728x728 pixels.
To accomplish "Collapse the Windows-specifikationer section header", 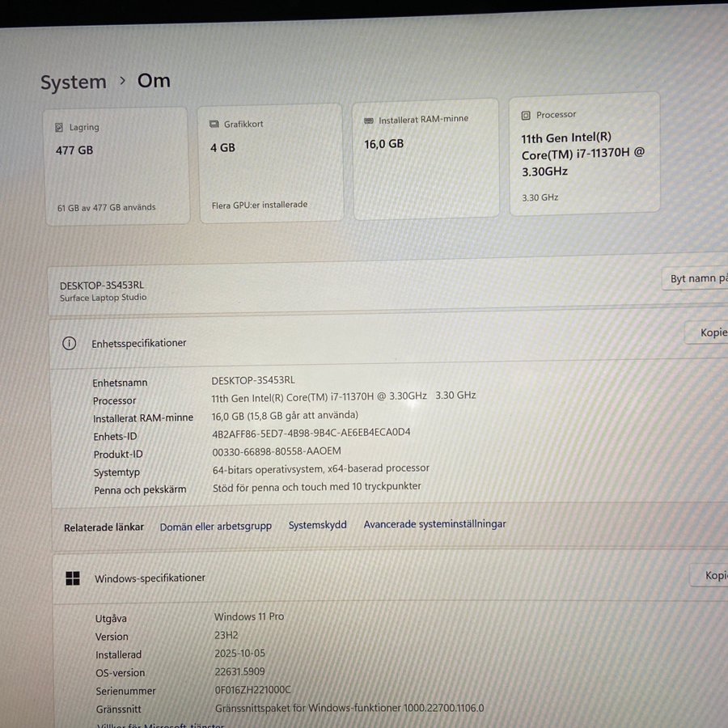I will (x=364, y=577).
